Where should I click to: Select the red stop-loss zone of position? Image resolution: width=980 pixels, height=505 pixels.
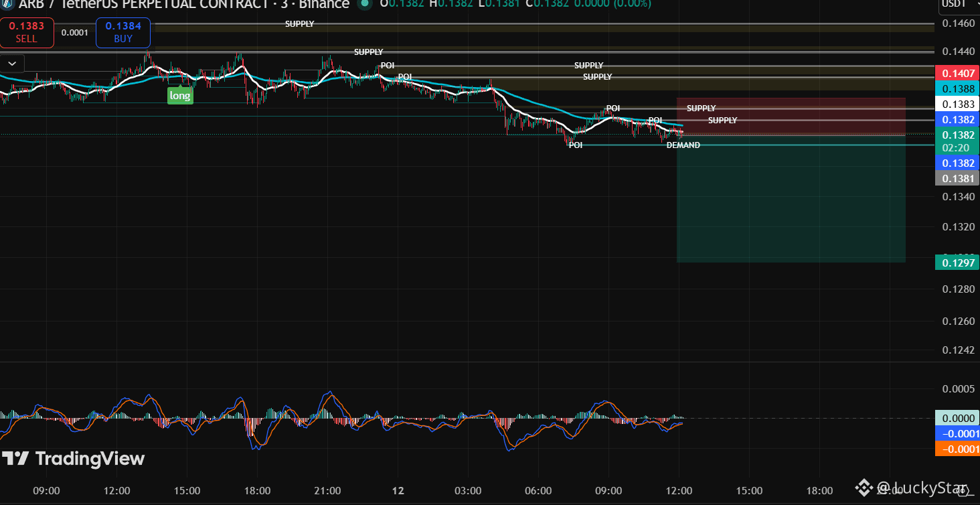pyautogui.click(x=791, y=117)
